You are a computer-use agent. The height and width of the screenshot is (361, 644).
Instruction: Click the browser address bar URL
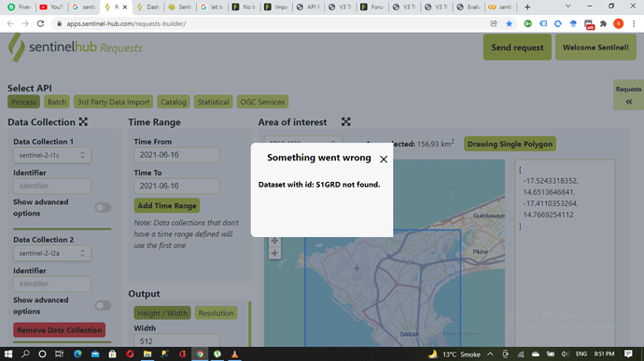point(127,24)
